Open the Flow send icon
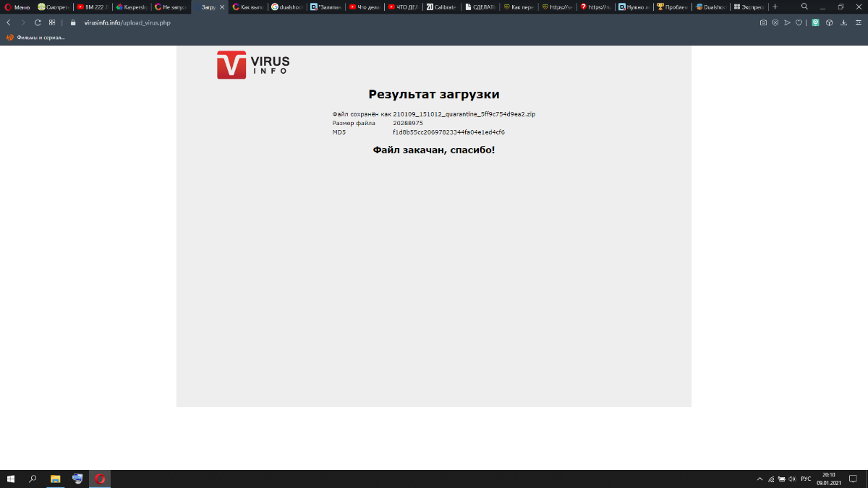The image size is (868, 488). click(787, 22)
